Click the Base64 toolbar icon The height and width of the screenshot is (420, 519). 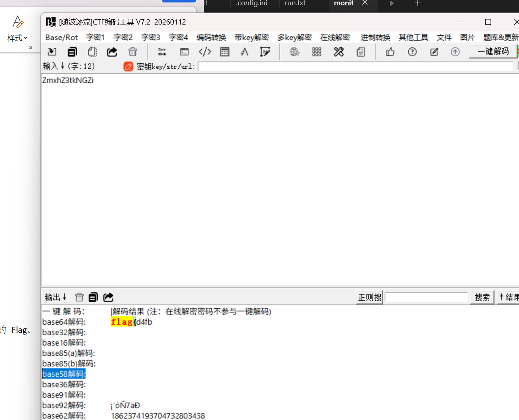(162, 52)
